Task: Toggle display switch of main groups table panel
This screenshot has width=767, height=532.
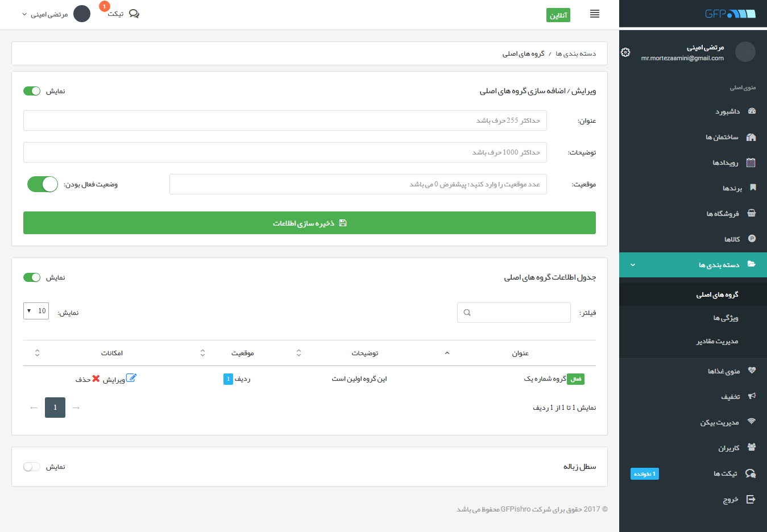Action: [32, 277]
